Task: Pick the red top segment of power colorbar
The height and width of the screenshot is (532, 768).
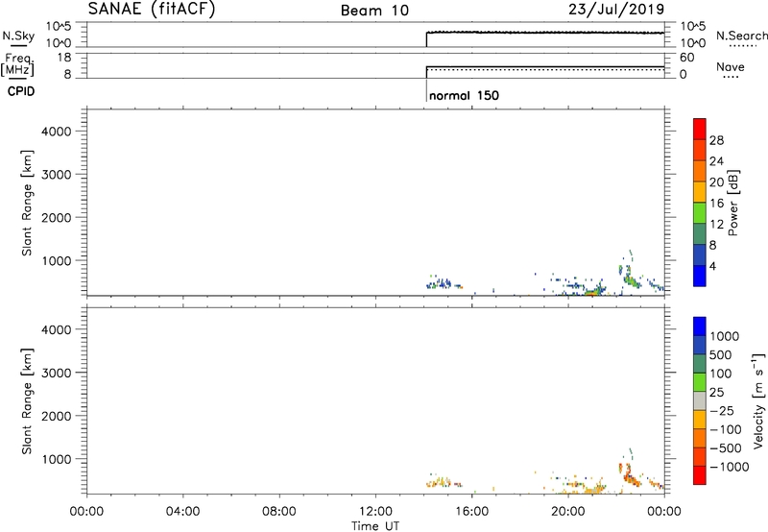Action: pos(700,129)
